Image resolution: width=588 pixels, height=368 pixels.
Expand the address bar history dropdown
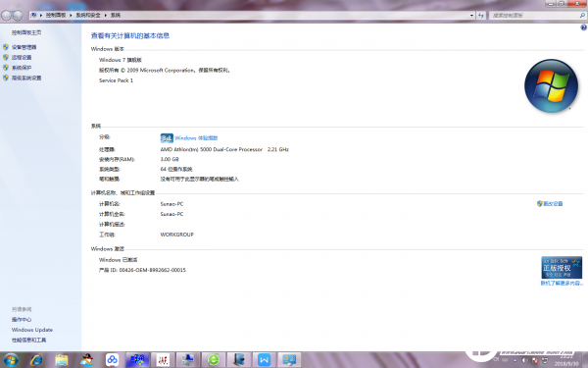[471, 16]
